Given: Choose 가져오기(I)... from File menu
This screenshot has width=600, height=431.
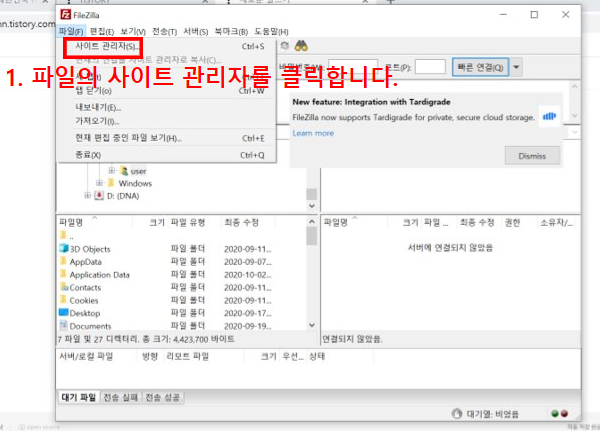Looking at the screenshot, I should pos(168,121).
